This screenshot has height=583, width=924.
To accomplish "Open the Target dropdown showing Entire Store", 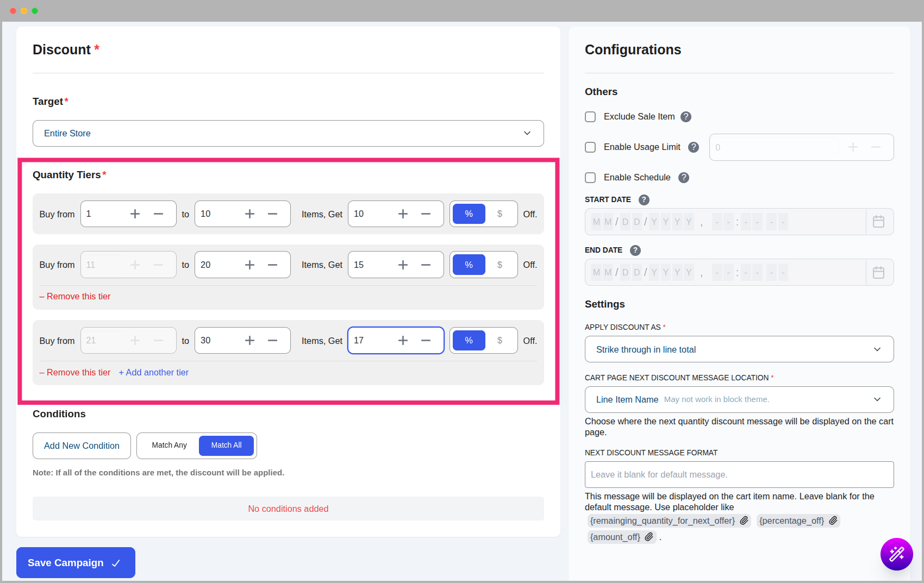I will [288, 133].
